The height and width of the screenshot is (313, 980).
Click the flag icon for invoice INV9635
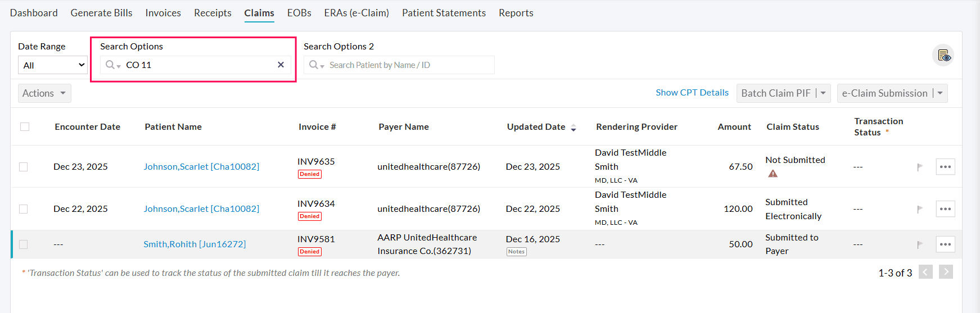920,167
